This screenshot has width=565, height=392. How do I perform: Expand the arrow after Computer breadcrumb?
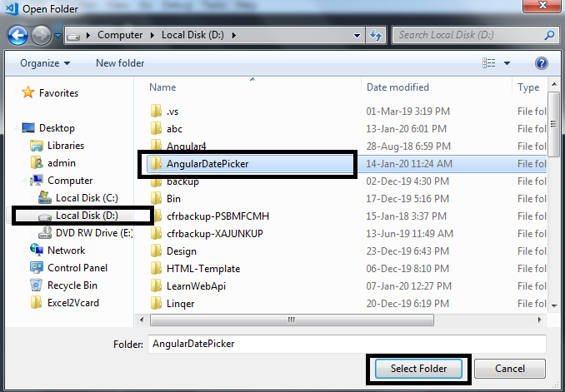(x=152, y=35)
